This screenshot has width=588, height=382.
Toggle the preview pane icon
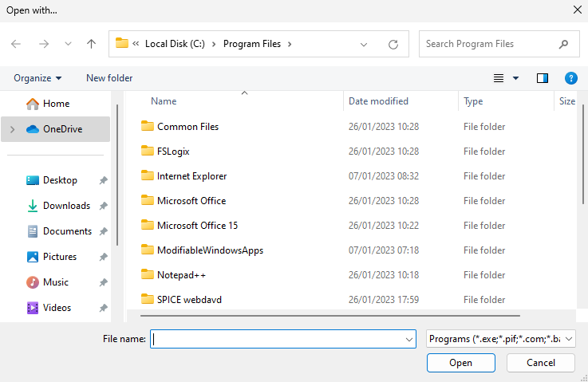tap(543, 78)
